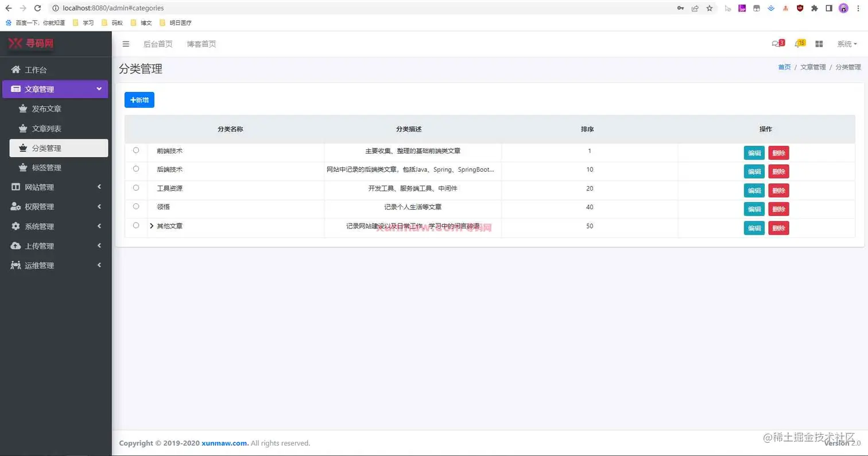
Task: Select the radio button for 其他文章
Action: point(136,225)
